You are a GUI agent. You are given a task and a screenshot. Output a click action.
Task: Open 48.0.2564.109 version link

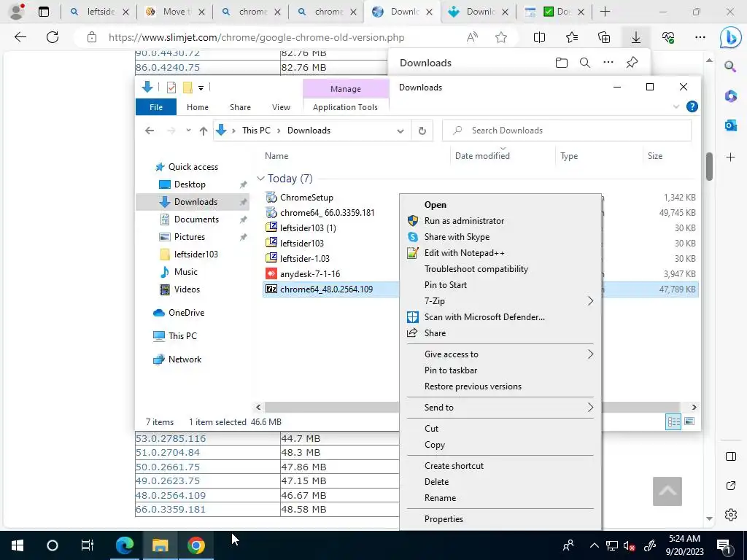171,495
